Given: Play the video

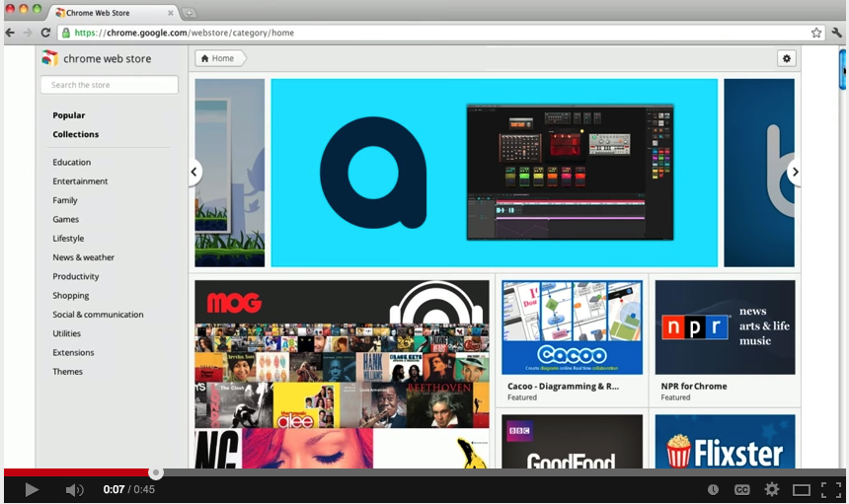Looking at the screenshot, I should 32,490.
